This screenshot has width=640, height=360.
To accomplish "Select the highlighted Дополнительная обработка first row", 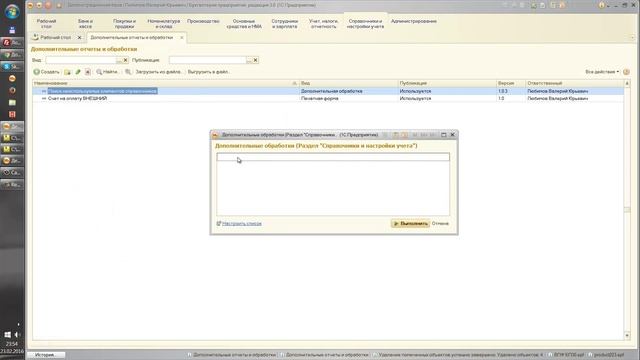I will [x=328, y=91].
